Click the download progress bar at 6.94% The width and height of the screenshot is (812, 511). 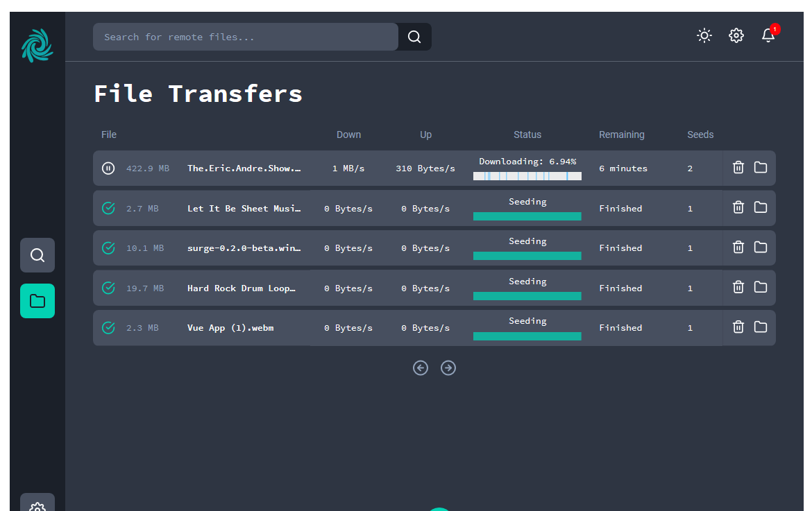(x=527, y=176)
